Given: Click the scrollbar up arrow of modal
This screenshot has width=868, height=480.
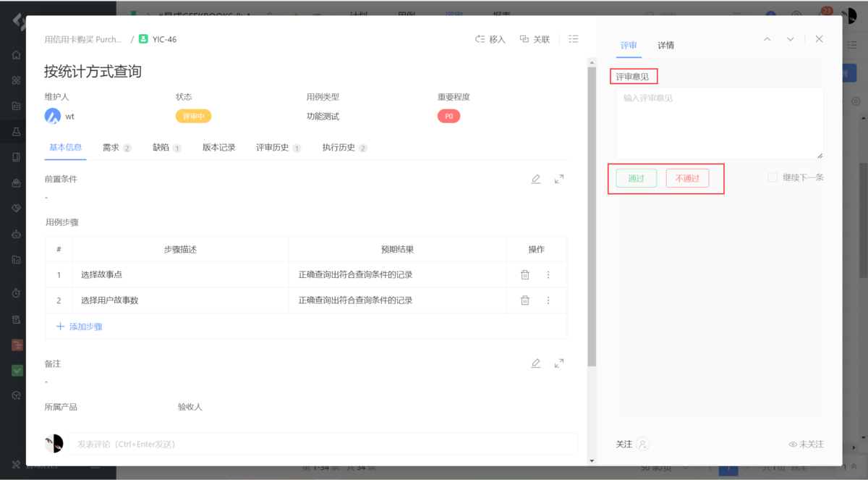Looking at the screenshot, I should [592, 63].
